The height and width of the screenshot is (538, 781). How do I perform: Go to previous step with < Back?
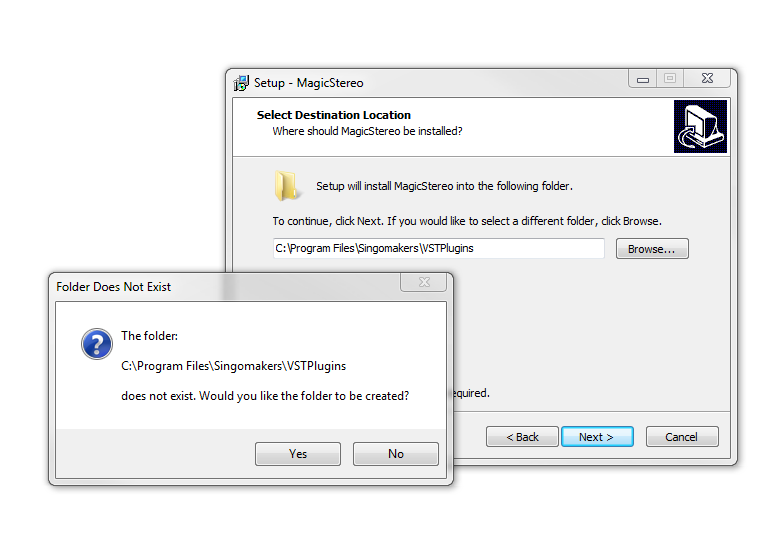click(x=522, y=437)
